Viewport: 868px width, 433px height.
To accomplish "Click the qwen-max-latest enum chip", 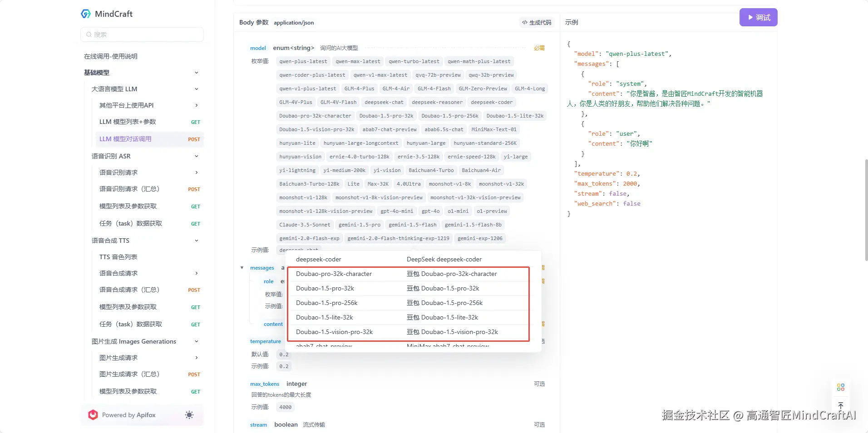I will (358, 61).
